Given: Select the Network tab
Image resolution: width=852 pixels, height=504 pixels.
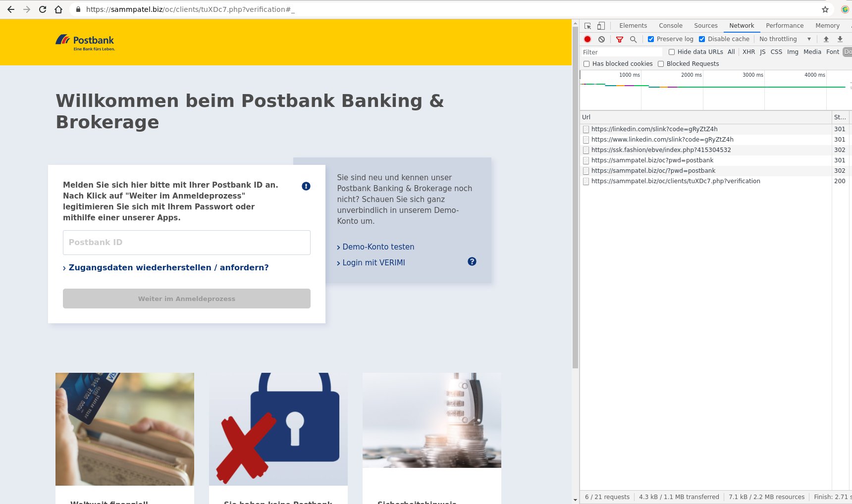Looking at the screenshot, I should (x=742, y=26).
